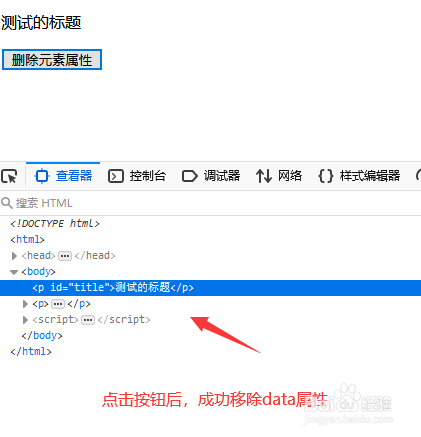Image resolution: width=421 pixels, height=437 pixels.
Task: Collapse the body node triangle
Action: click(x=14, y=272)
